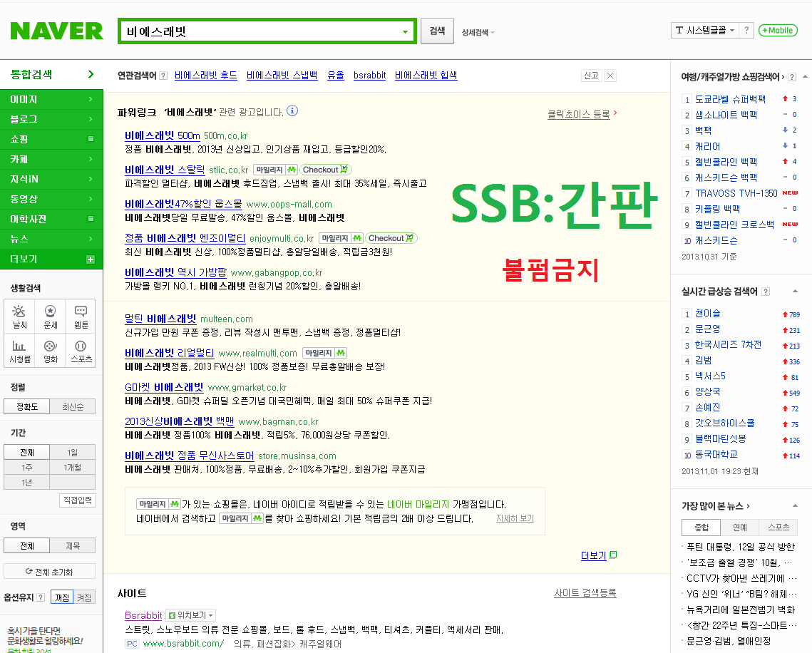Image resolution: width=812 pixels, height=653 pixels.
Task: Click the plus icon on 더보기 menu
Action: (91, 259)
